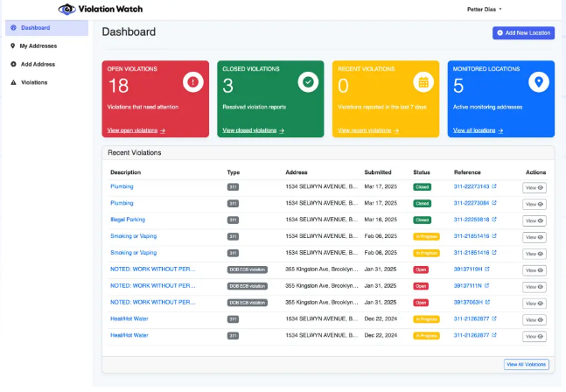This screenshot has width=566, height=392.
Task: Click the Add Address plus icon in sidebar
Action: (x=13, y=64)
